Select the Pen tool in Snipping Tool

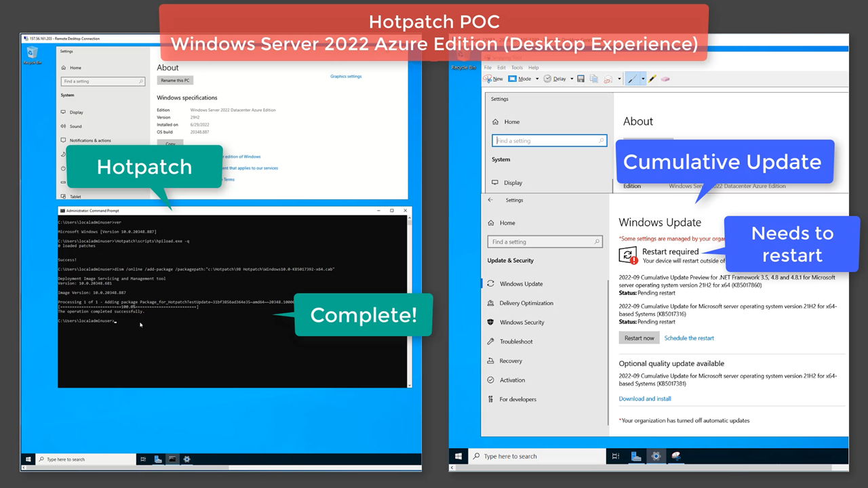[633, 79]
